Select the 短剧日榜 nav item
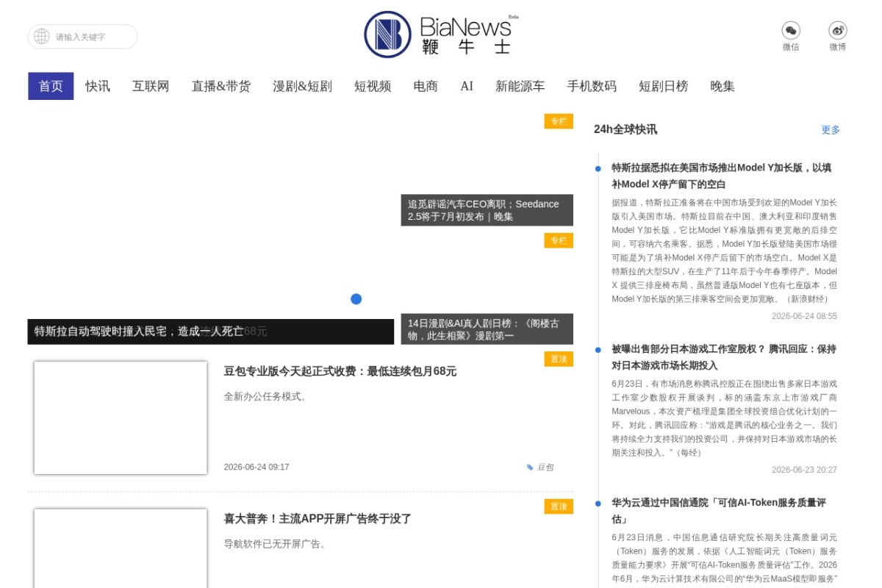882x588 pixels. 664,86
